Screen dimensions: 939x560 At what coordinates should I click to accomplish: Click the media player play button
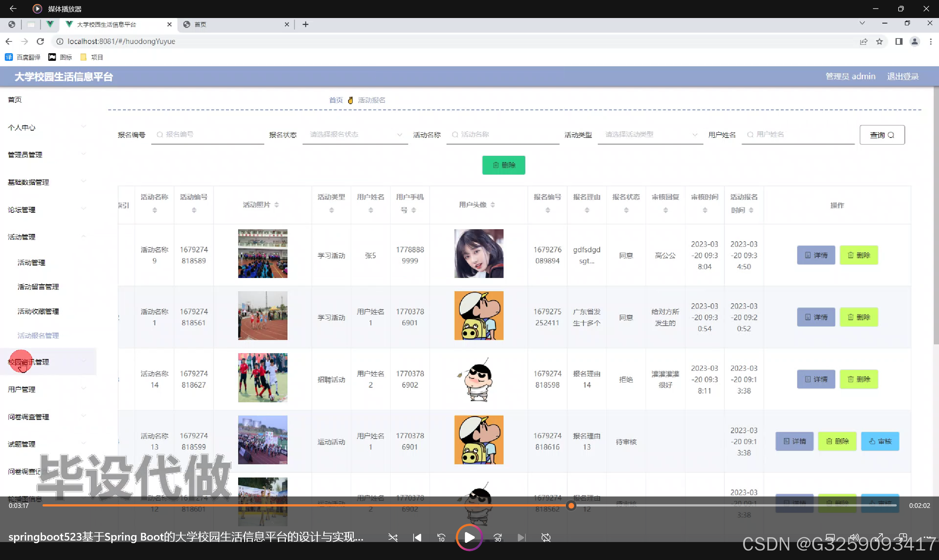pos(469,537)
